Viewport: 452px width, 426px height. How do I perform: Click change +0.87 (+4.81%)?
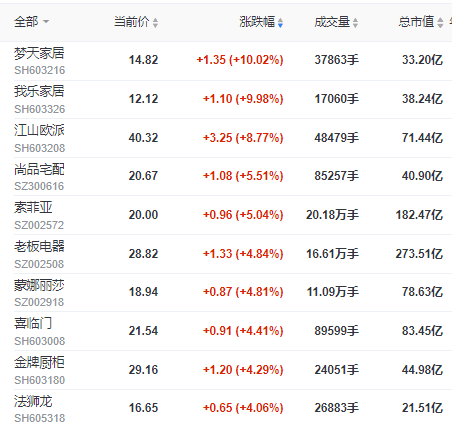pyautogui.click(x=243, y=292)
